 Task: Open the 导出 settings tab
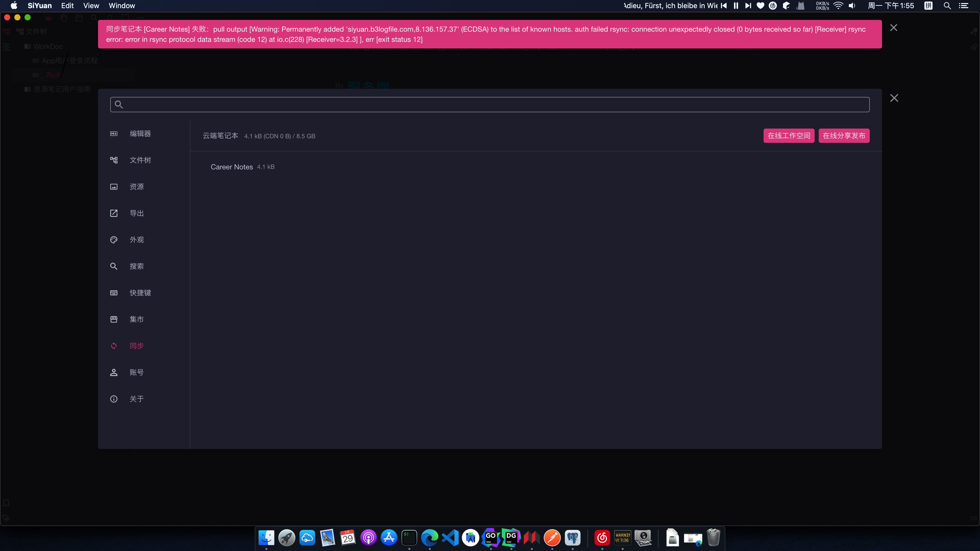[144, 213]
